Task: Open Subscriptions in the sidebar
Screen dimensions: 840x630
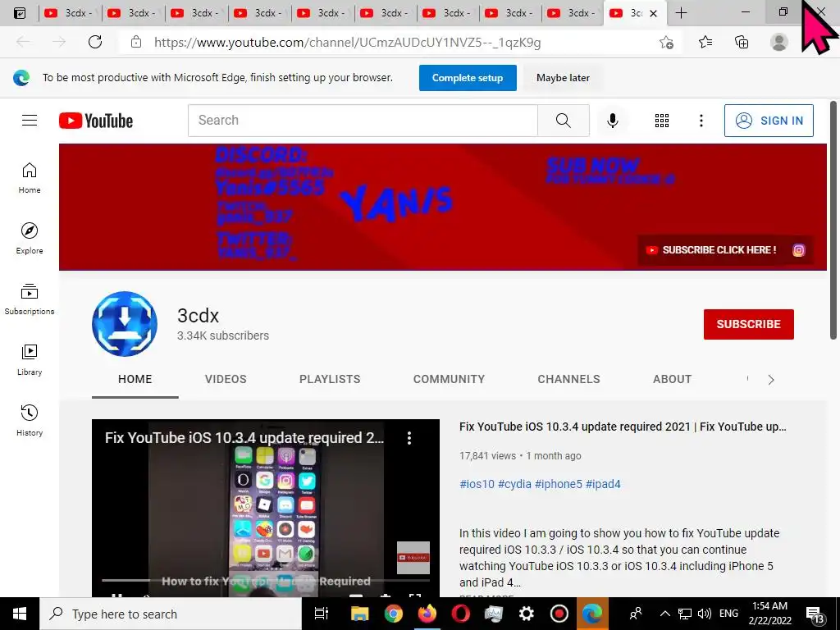Action: (30, 299)
